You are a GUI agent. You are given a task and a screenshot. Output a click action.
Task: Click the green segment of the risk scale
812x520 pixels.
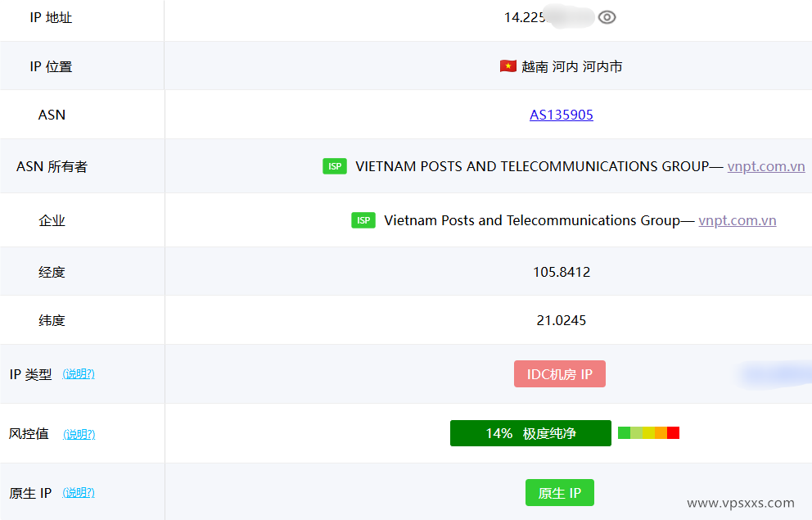624,432
